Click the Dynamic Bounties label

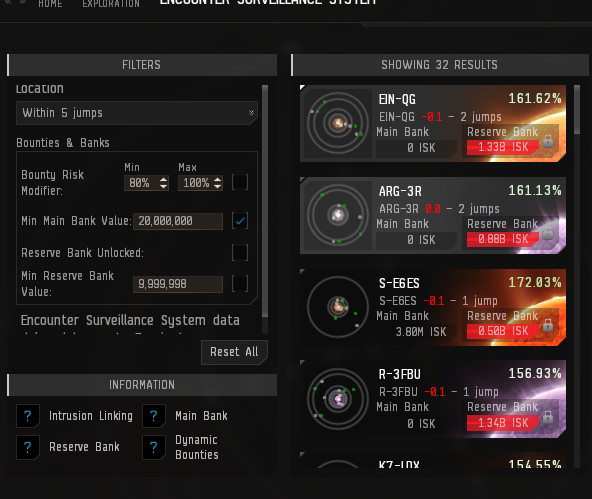[x=197, y=447]
